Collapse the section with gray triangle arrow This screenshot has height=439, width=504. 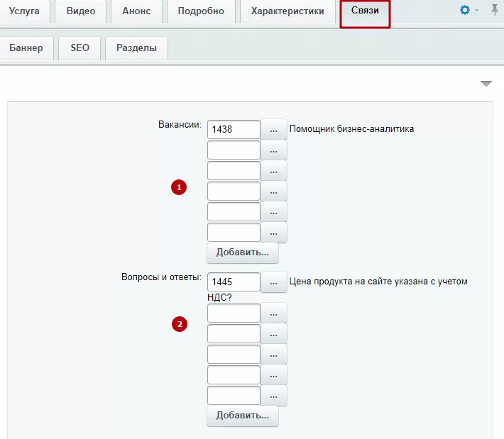[x=486, y=84]
